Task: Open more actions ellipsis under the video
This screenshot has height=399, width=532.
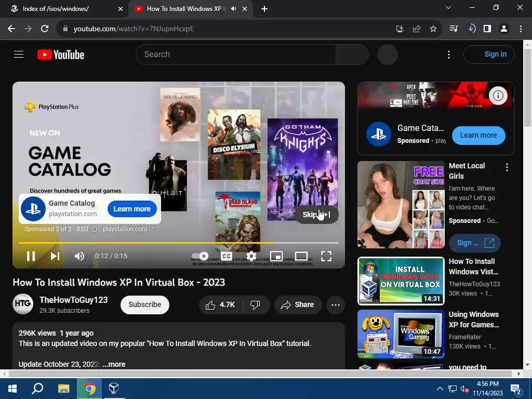Action: click(x=336, y=304)
